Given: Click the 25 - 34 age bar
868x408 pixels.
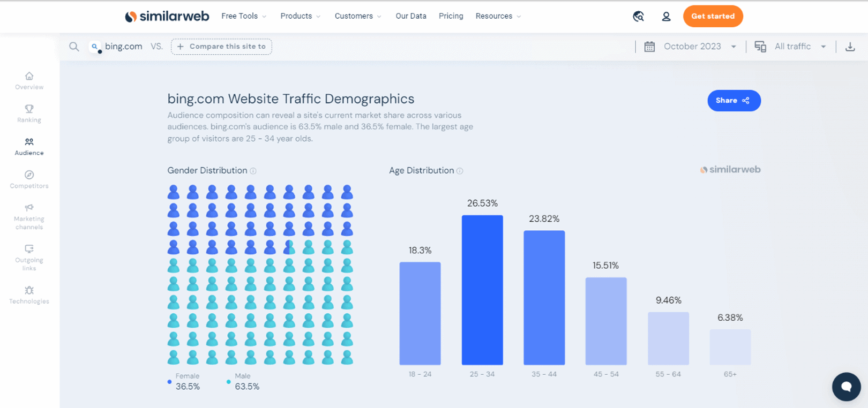Looking at the screenshot, I should [482, 290].
